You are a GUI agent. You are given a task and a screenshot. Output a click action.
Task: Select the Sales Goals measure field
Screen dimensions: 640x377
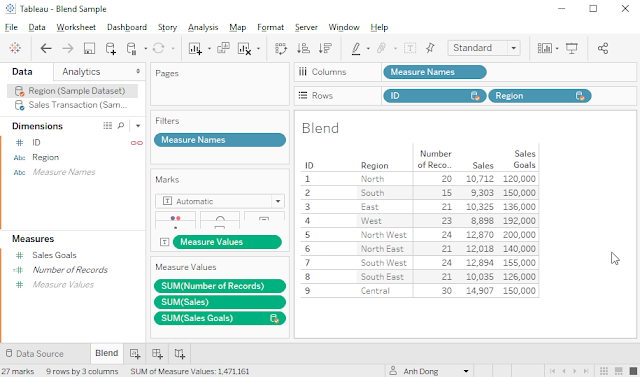click(x=54, y=255)
